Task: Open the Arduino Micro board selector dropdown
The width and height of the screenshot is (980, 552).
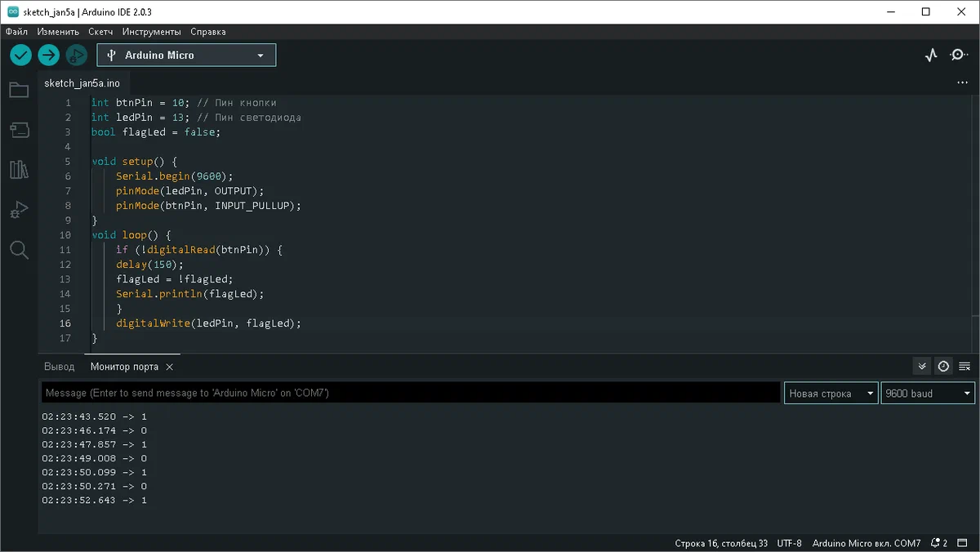Action: pyautogui.click(x=186, y=55)
